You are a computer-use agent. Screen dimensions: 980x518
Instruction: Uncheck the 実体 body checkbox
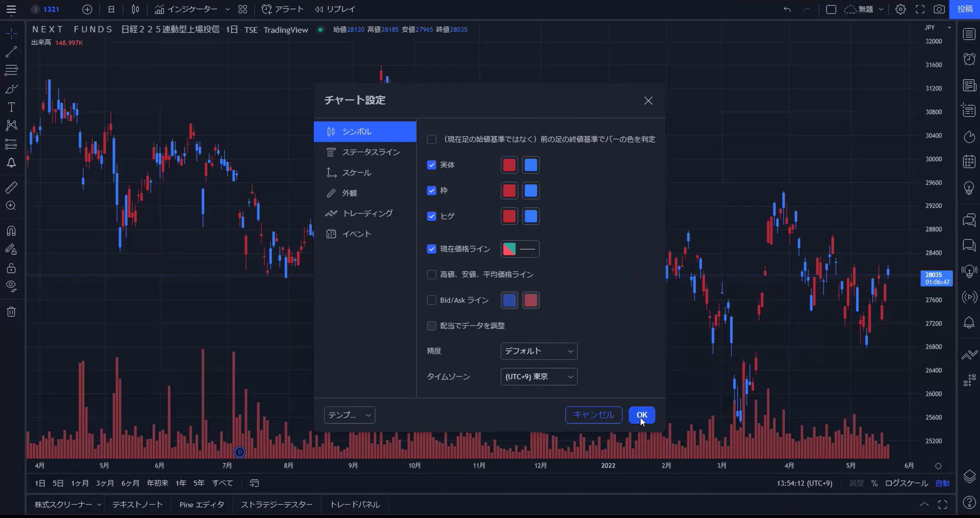point(431,165)
